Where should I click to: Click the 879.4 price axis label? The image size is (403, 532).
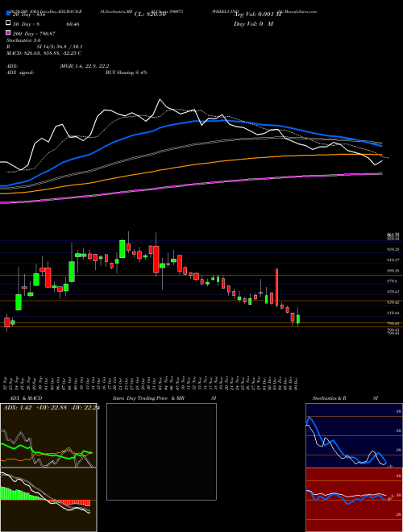[393, 281]
